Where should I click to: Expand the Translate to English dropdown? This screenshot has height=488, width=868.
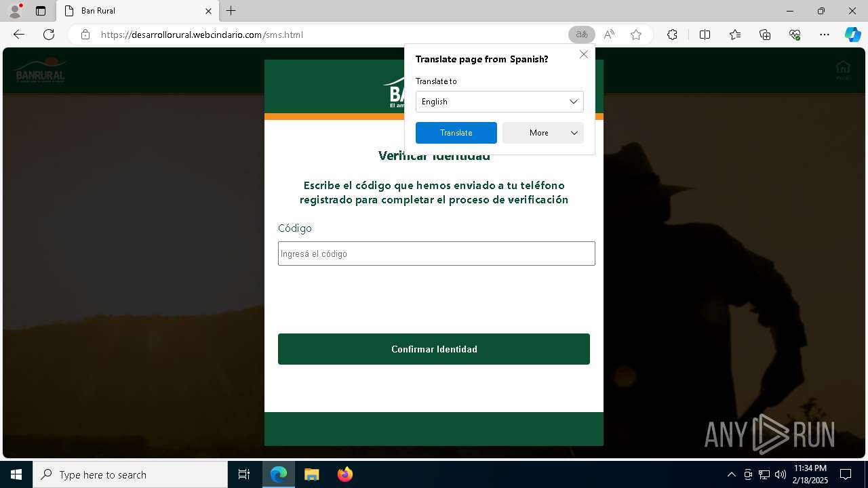point(500,102)
